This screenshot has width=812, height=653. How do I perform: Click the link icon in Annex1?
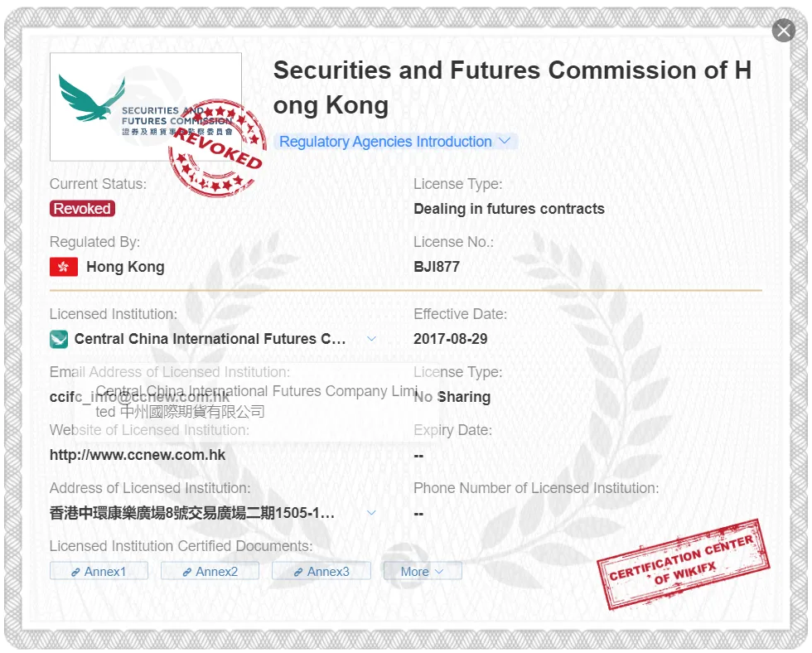click(75, 572)
